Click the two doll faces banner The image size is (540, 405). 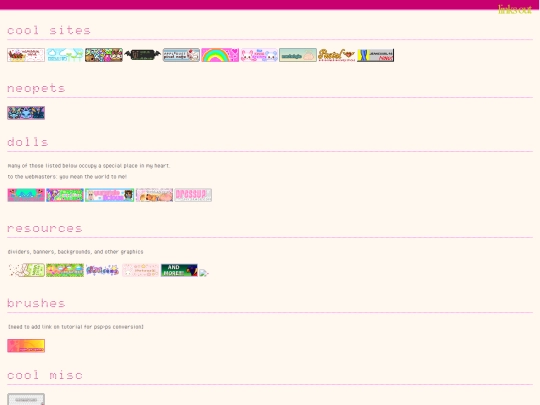[x=110, y=195]
